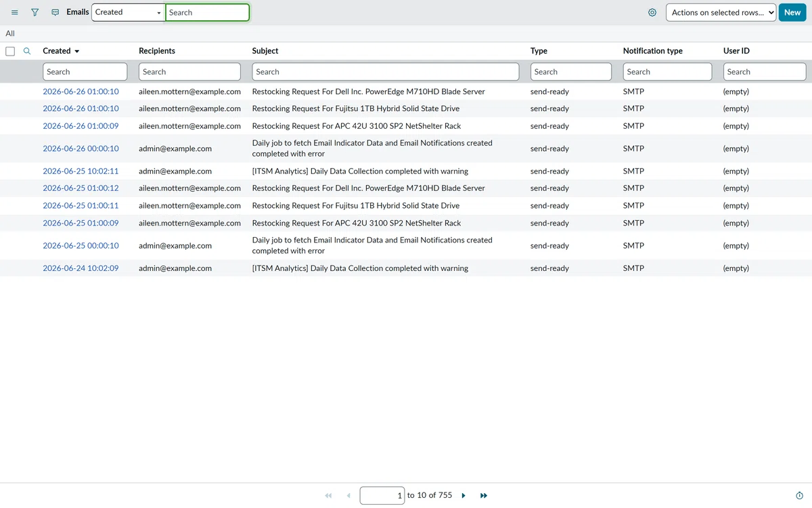This screenshot has width=812, height=508.
Task: Sort by Subject column header
Action: coord(265,51)
